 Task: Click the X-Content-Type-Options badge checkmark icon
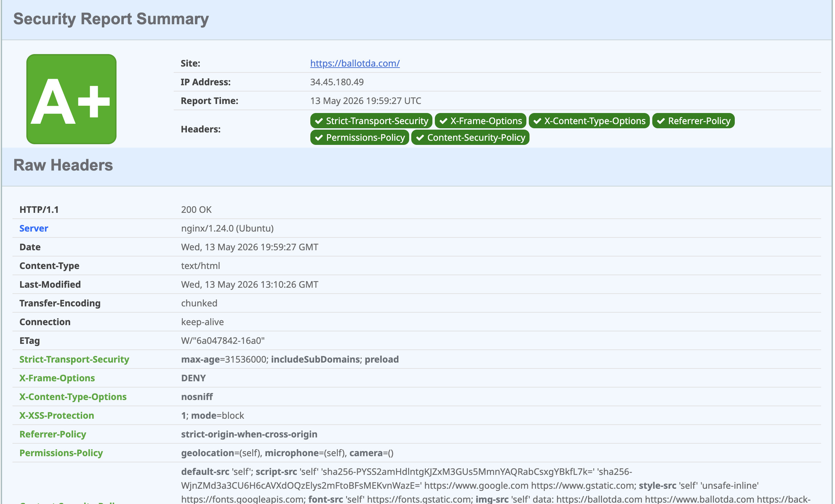537,121
